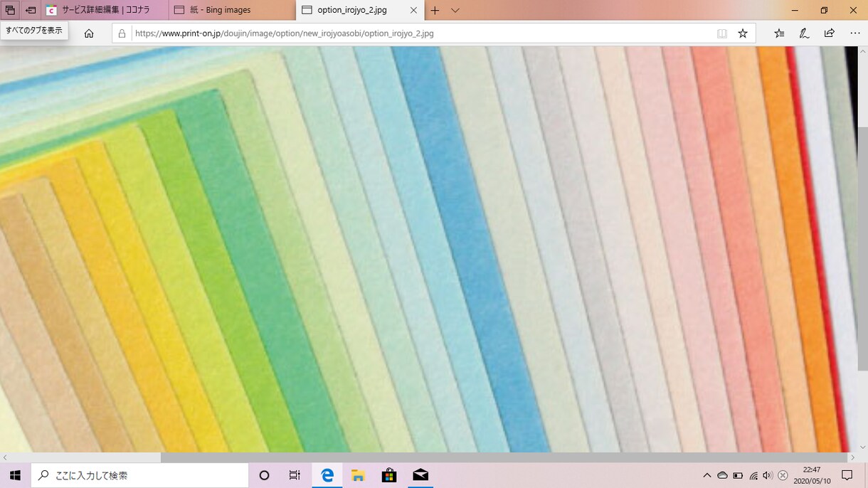Close the option_irojyo_2.jpg tab

click(413, 10)
